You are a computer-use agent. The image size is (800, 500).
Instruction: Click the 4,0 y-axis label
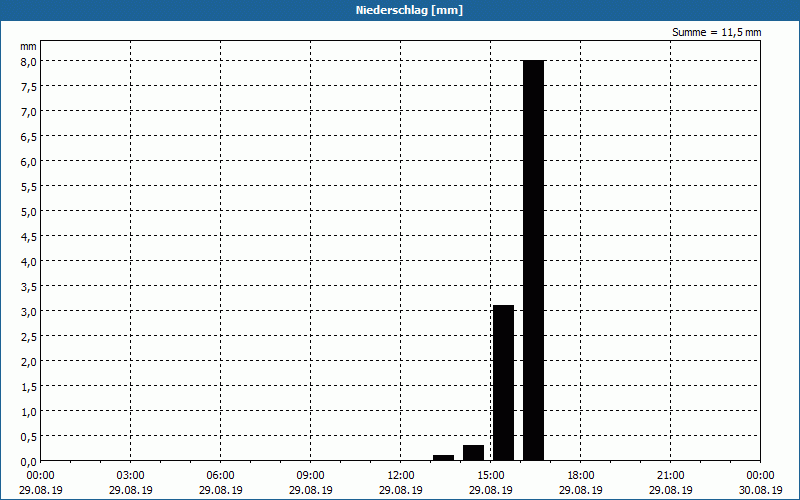click(29, 261)
